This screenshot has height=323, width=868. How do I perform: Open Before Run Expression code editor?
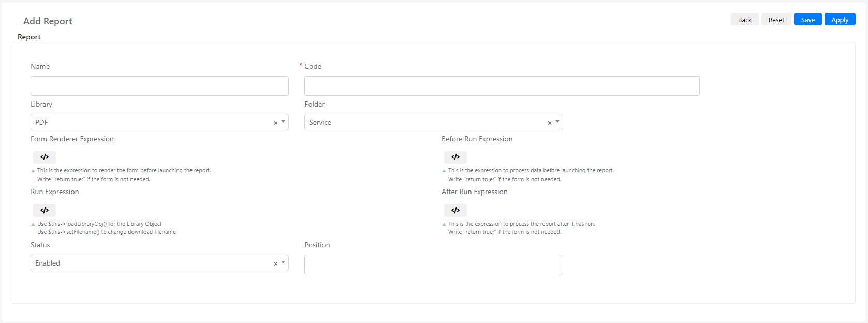[x=455, y=157]
